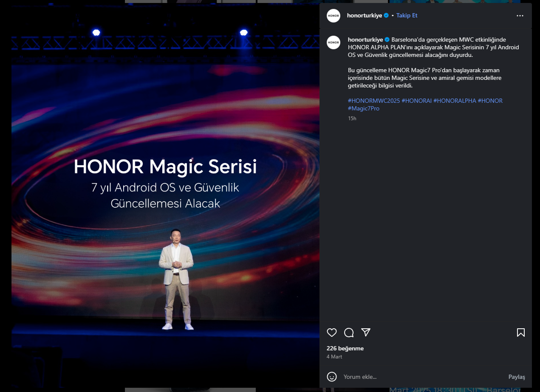
Task: Open HONOR avatar beside the caption
Action: click(x=334, y=42)
